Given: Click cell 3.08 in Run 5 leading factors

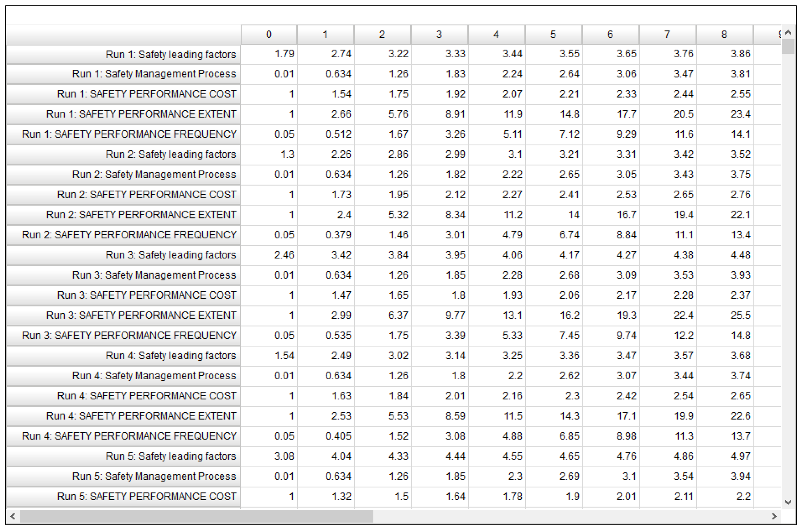Looking at the screenshot, I should coord(284,456).
